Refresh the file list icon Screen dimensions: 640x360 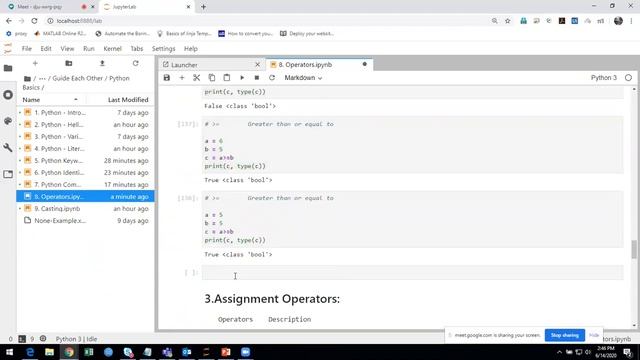136,63
